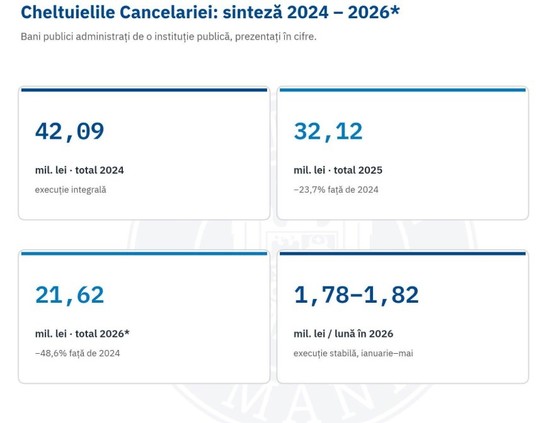Select the 'mil. lei · total 2025' label
The image size is (540, 423).
pyautogui.click(x=338, y=170)
